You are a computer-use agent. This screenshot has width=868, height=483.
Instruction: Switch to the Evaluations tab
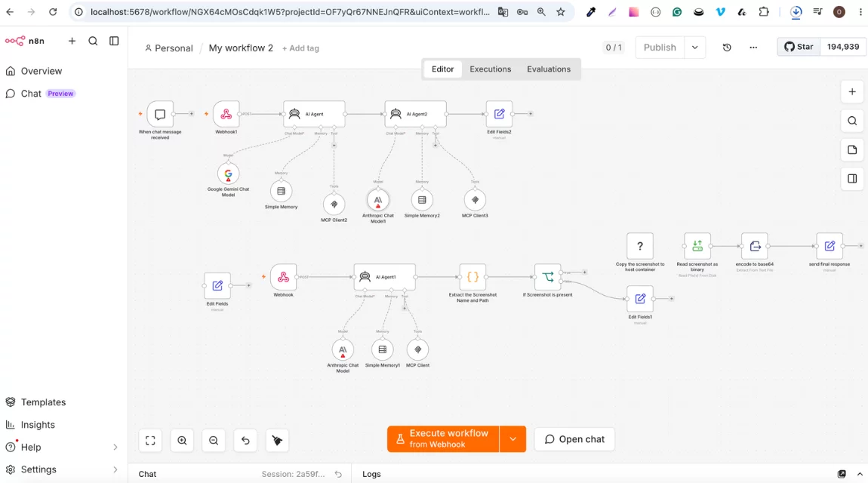coord(549,69)
